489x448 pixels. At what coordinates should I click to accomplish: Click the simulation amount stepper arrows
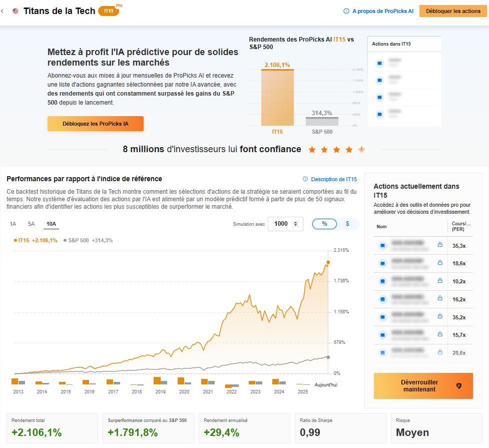(295, 224)
